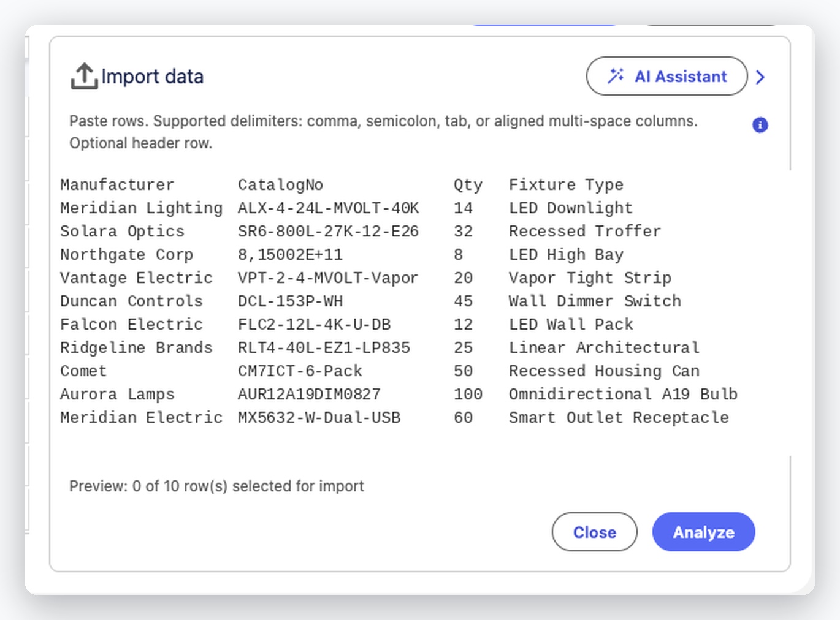Click Vapor Tight Strip fixture type
Viewport: 840px width, 620px height.
pos(590,278)
